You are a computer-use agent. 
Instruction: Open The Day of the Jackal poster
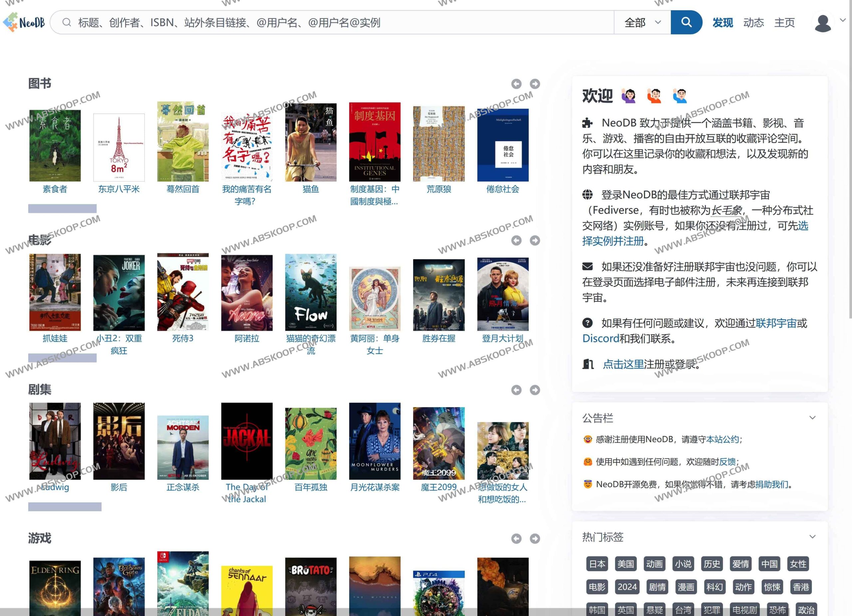pyautogui.click(x=247, y=441)
